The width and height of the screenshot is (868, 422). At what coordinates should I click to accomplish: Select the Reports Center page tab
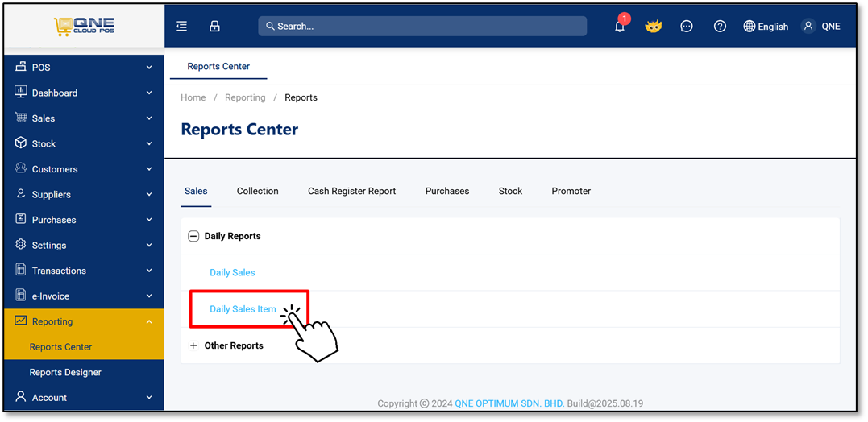click(218, 66)
